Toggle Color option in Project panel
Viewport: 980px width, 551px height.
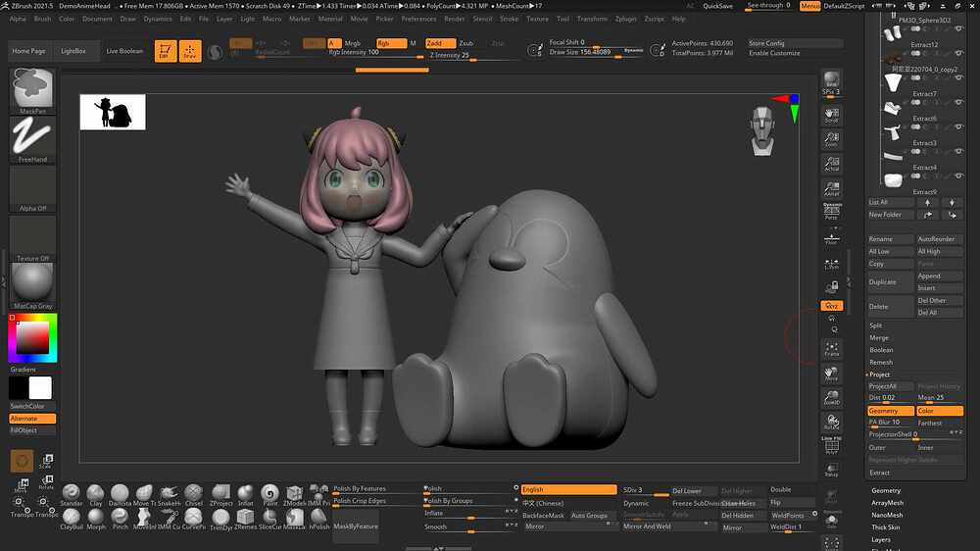[940, 411]
